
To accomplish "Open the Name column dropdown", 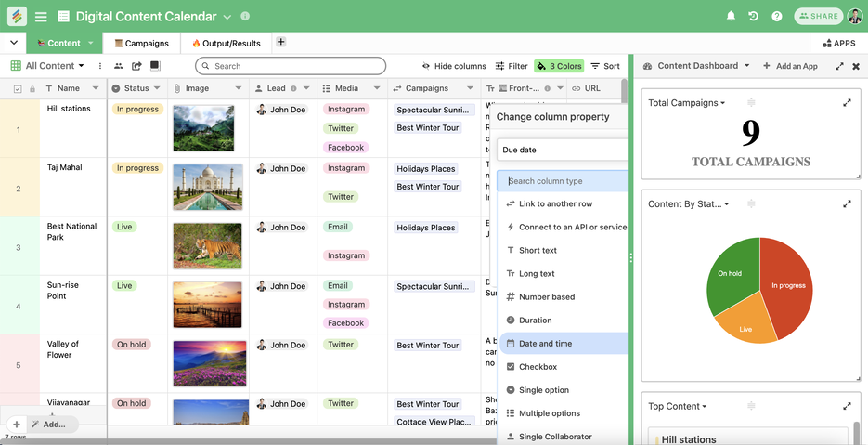I will coord(96,88).
